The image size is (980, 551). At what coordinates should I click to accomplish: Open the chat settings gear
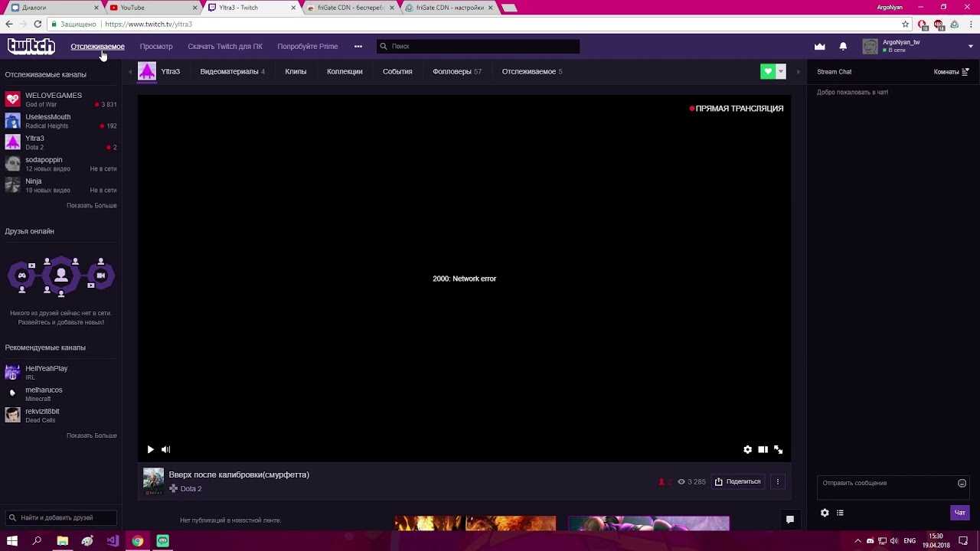(x=825, y=513)
